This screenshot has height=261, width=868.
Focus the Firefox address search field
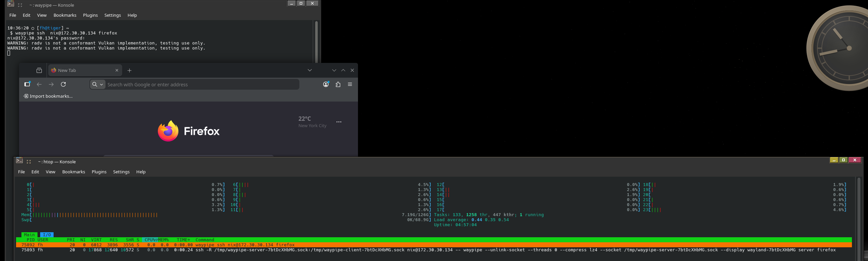[202, 85]
